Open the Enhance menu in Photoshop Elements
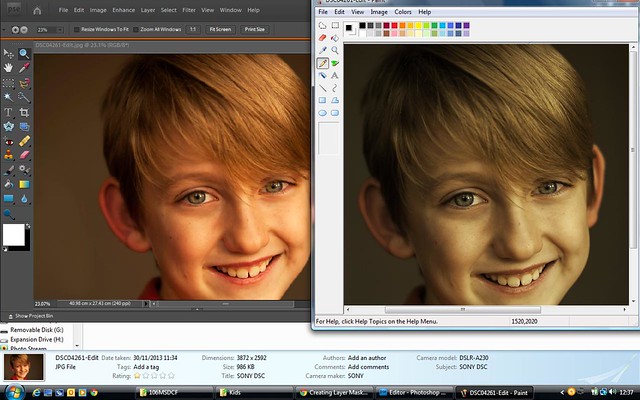640x400 pixels. pos(123,10)
